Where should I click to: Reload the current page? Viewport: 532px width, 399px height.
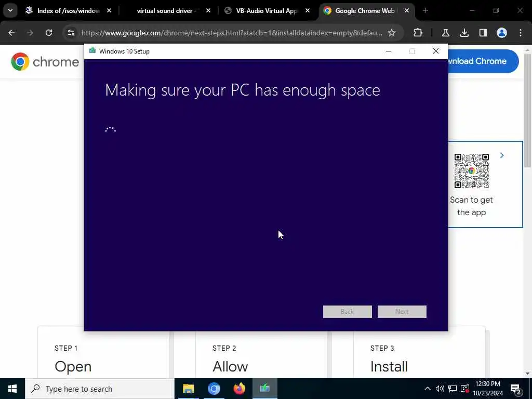coord(49,33)
